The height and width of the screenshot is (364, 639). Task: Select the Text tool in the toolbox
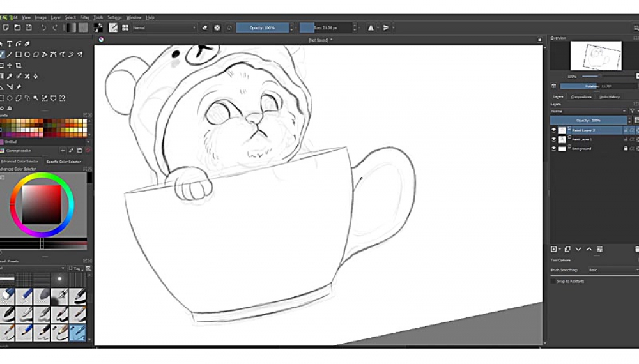[x=10, y=44]
